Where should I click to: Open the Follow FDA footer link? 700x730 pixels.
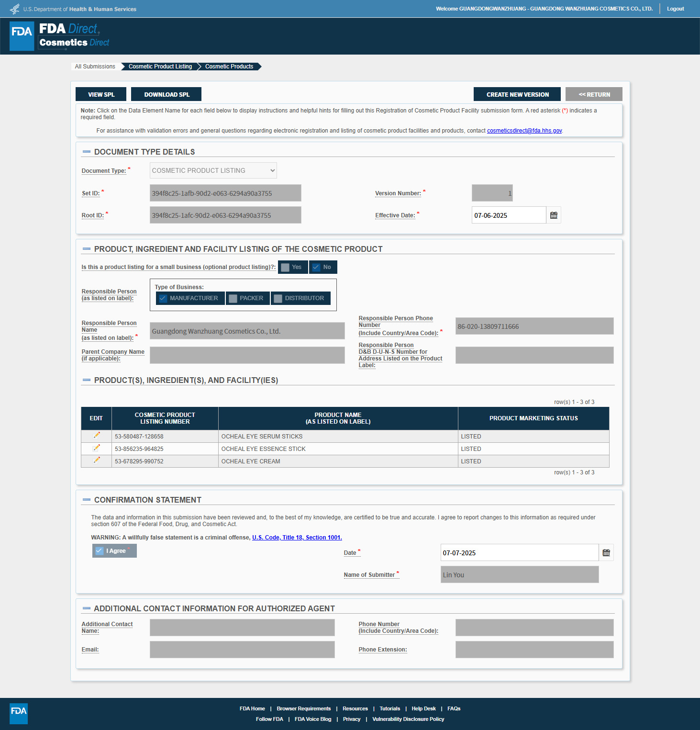click(269, 719)
